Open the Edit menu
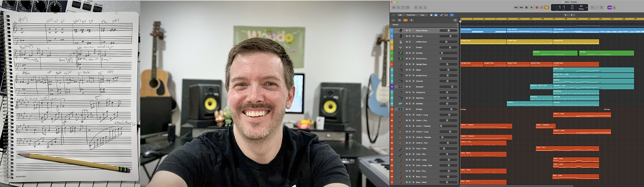 [x=401, y=15]
